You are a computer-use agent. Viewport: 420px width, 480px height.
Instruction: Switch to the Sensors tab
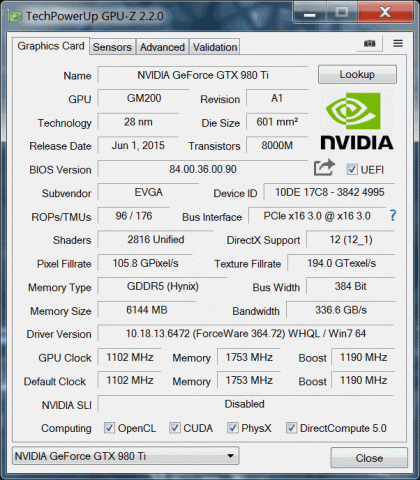pos(112,47)
